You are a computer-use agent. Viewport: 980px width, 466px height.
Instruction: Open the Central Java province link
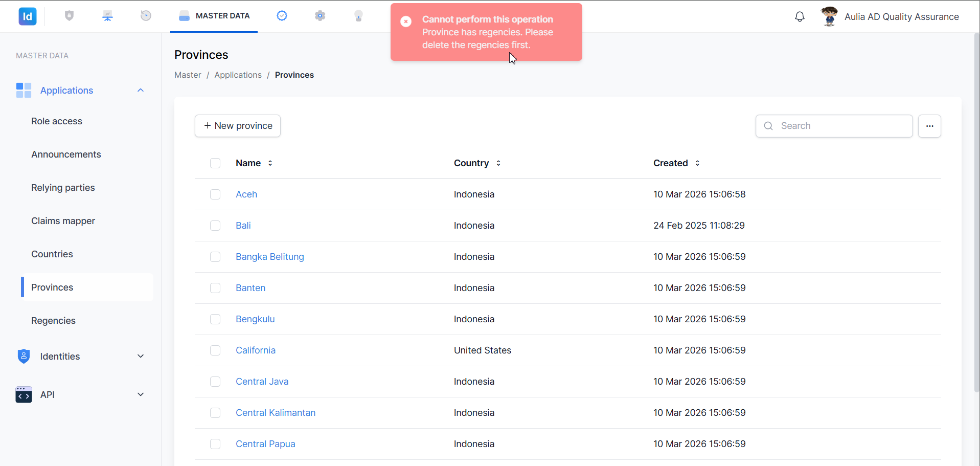[x=262, y=382]
